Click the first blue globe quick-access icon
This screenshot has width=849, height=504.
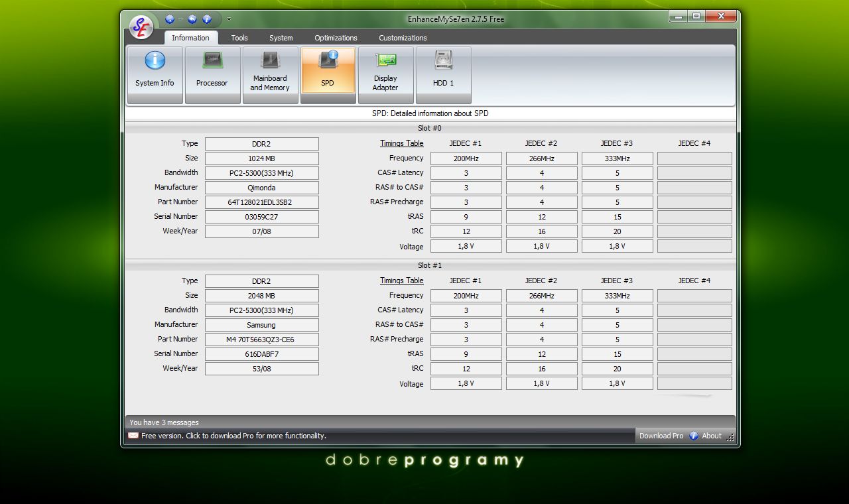[170, 19]
